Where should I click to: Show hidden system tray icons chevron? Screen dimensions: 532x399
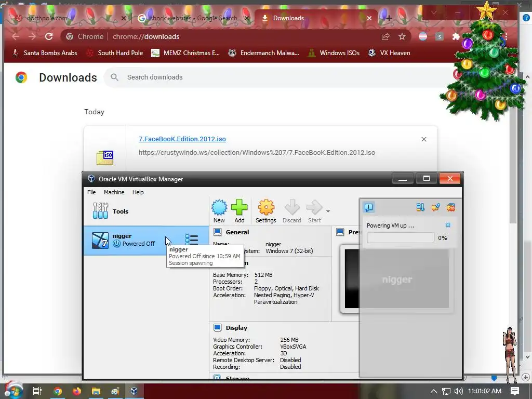point(434,391)
